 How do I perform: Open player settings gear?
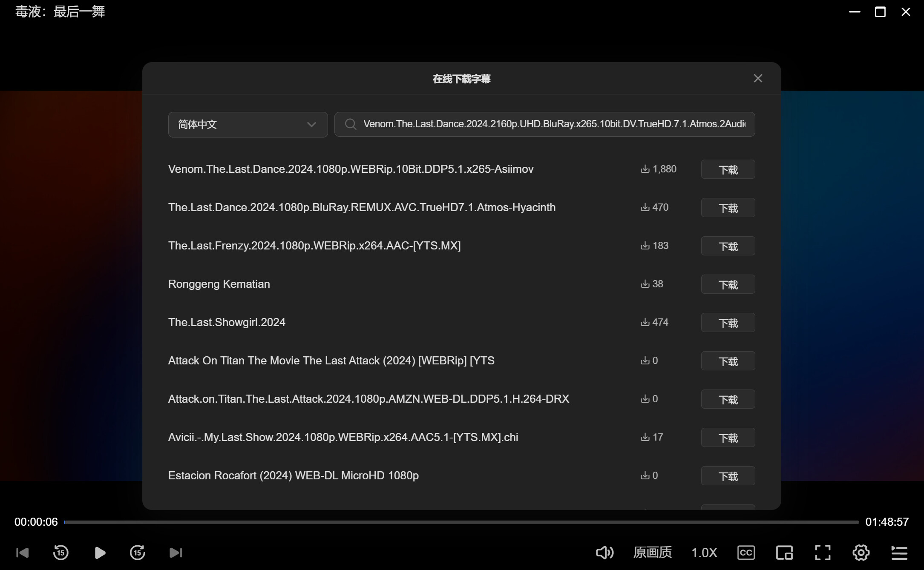coord(861,553)
